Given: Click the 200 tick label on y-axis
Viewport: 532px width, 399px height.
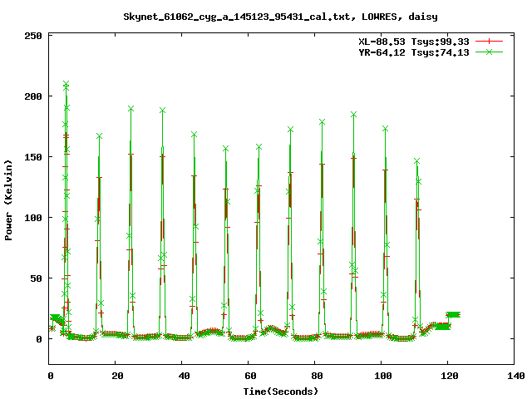Looking at the screenshot, I should click(x=33, y=96).
